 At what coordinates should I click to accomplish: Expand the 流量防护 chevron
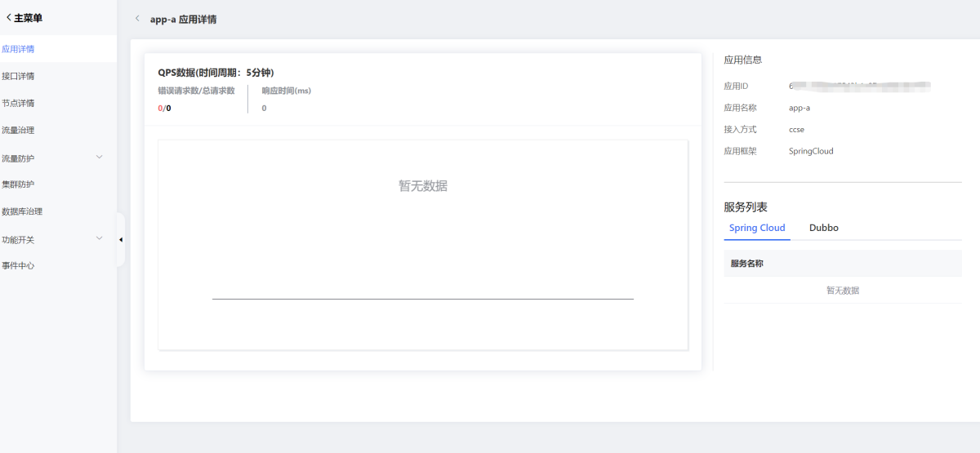[x=100, y=157]
